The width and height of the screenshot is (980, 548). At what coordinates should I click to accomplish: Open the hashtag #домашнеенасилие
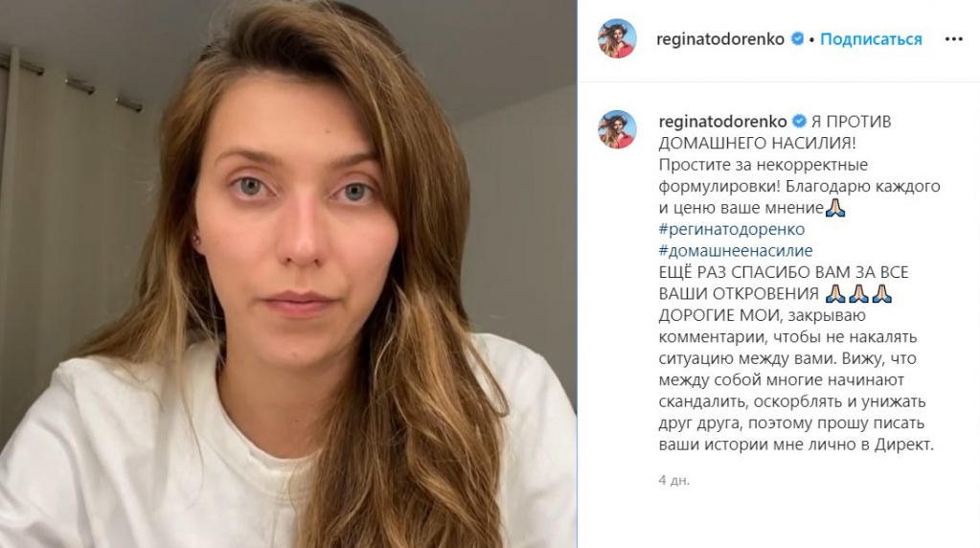(x=736, y=251)
